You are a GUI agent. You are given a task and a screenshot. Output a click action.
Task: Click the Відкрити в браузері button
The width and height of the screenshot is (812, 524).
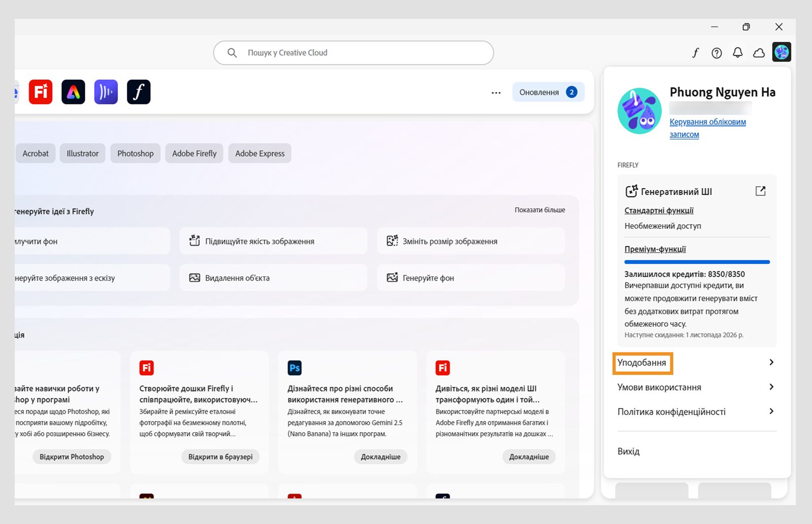coord(220,457)
